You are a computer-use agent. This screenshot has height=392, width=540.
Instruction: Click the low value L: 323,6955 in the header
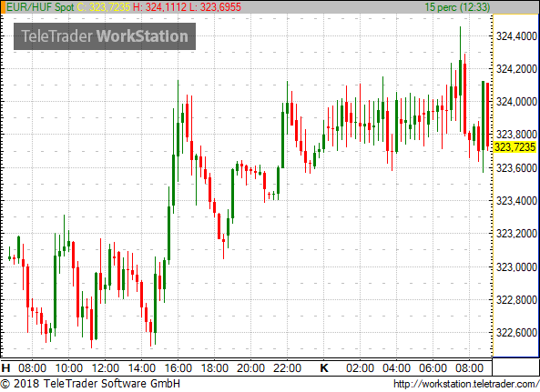tap(215, 7)
